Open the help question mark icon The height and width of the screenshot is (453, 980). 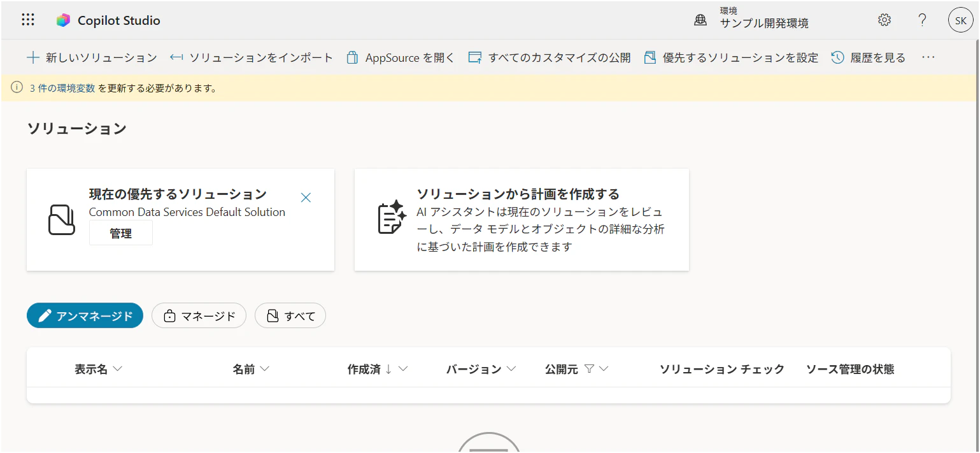922,20
